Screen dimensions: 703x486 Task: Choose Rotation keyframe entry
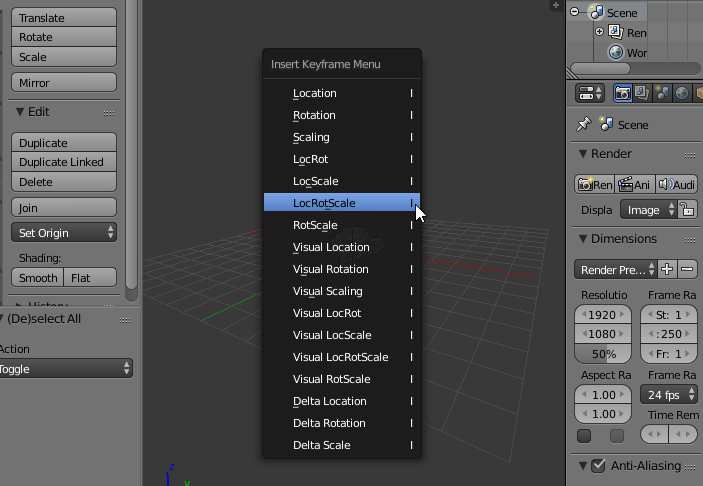click(342, 115)
